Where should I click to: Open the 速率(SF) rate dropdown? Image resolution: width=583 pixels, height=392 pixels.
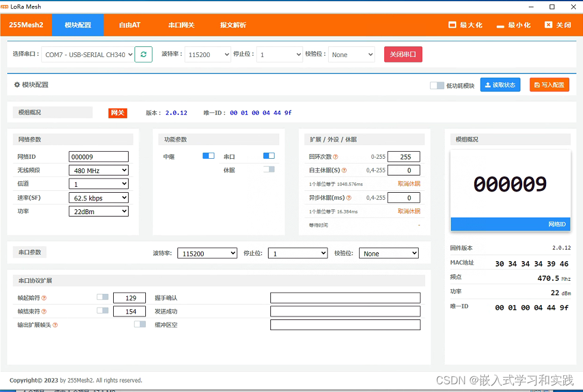[98, 197]
